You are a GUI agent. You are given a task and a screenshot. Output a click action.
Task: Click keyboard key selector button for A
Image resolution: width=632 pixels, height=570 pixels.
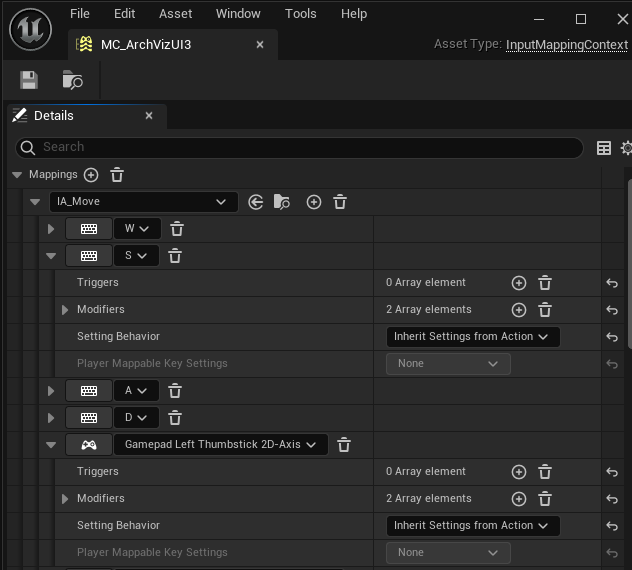[x=89, y=391]
